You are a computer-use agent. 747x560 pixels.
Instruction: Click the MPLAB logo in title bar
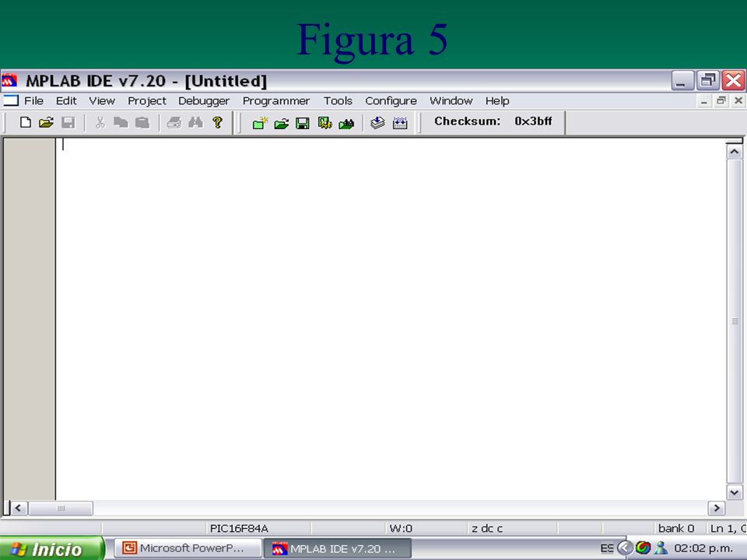[9, 80]
